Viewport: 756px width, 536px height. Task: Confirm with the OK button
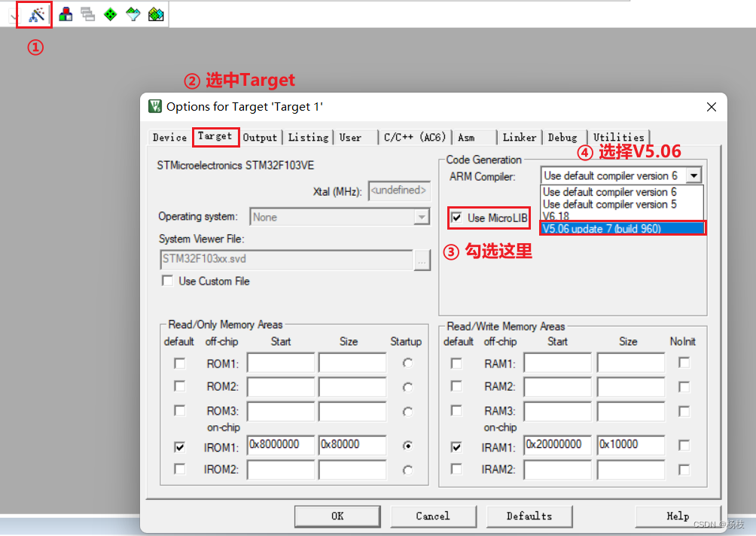coord(337,516)
